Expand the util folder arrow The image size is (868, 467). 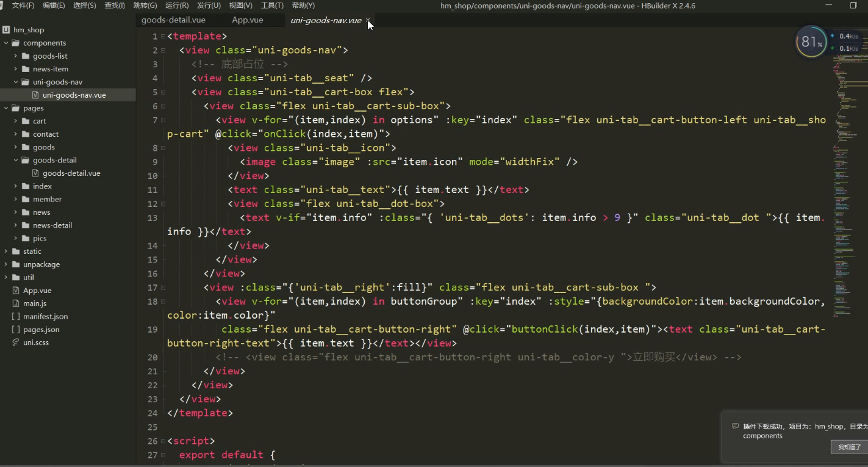click(x=6, y=277)
